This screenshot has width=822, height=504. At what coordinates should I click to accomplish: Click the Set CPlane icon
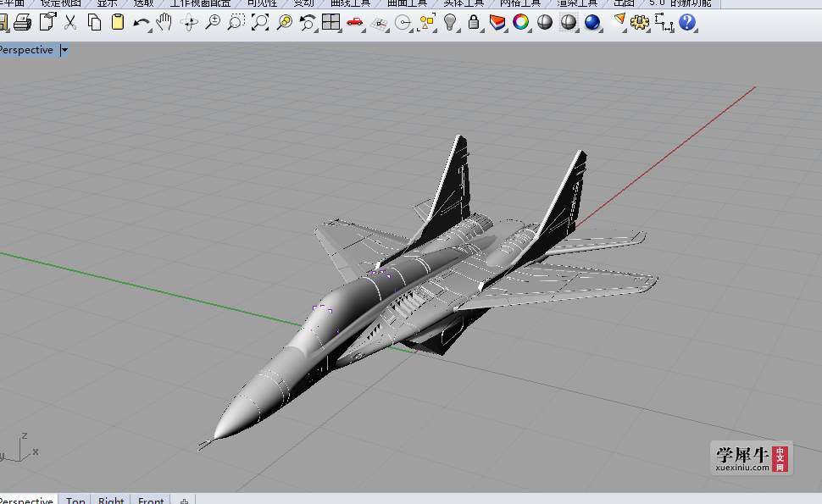380,24
